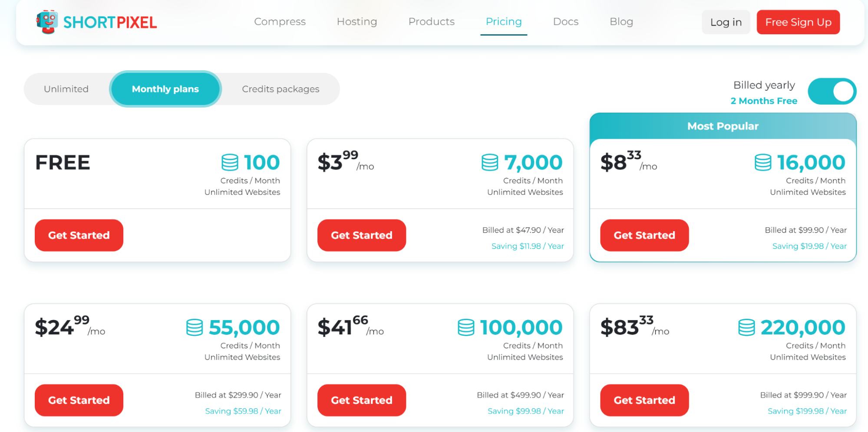Screen dimensions: 868x432
Task: Expand the Hosting navigation menu
Action: click(x=357, y=22)
